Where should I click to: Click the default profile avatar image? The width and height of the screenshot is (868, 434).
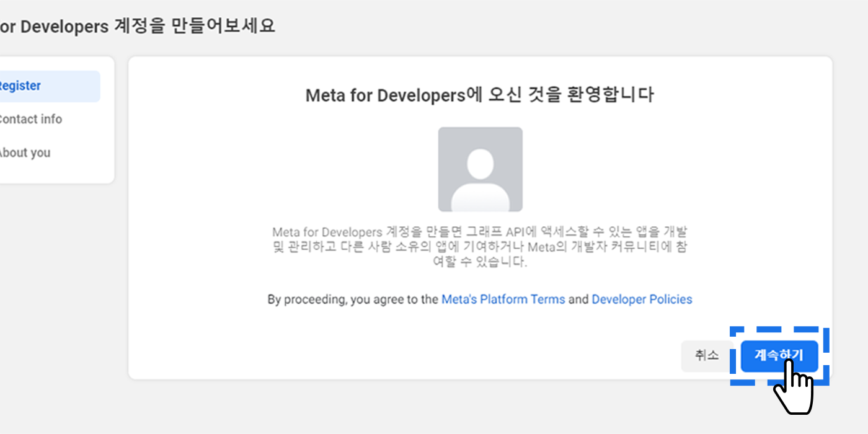[x=480, y=169]
